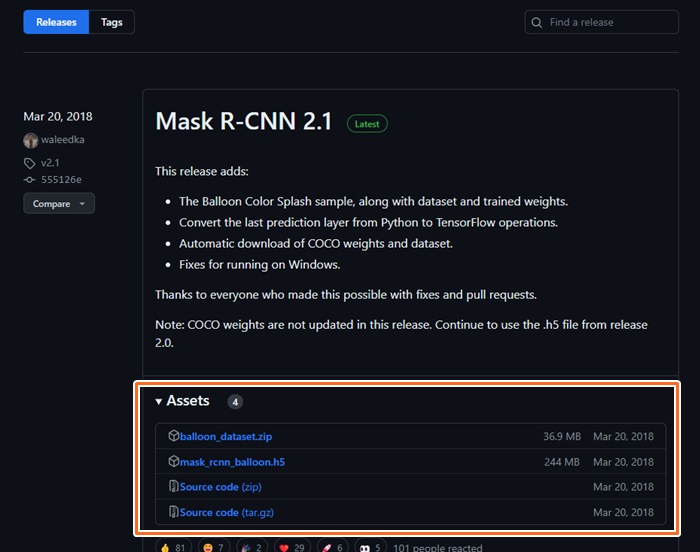Click the zip file icon beside Source code (zip)

(174, 486)
